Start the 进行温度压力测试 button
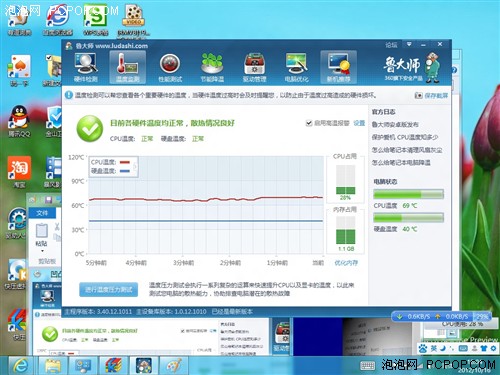Screen dimensions: 500x375 (x=109, y=289)
